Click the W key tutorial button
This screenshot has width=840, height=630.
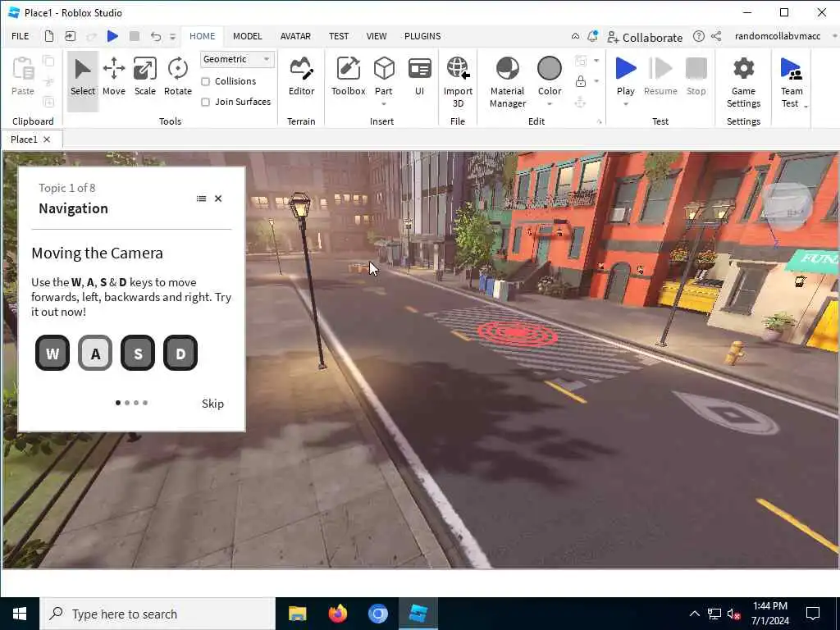point(52,353)
